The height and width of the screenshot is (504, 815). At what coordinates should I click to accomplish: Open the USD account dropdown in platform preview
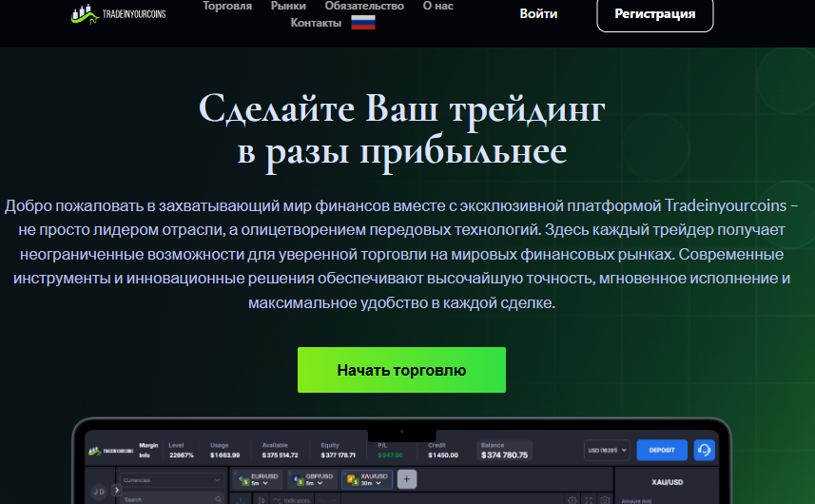(607, 450)
